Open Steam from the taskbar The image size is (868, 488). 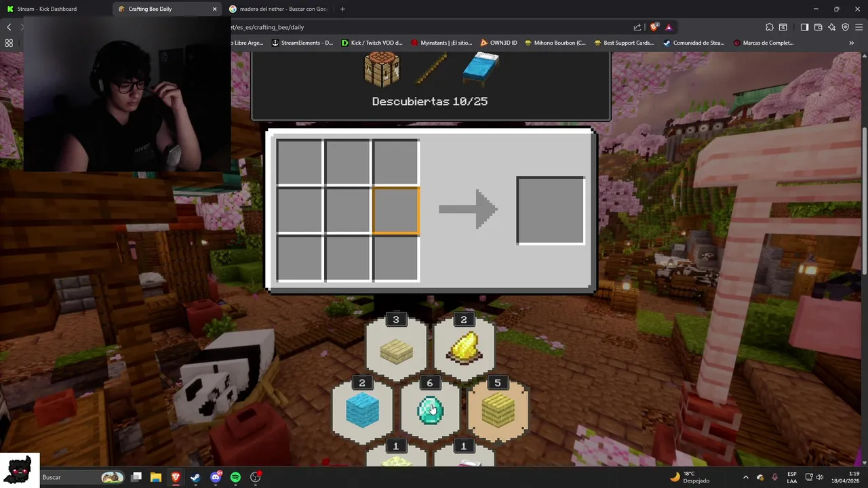point(195,477)
